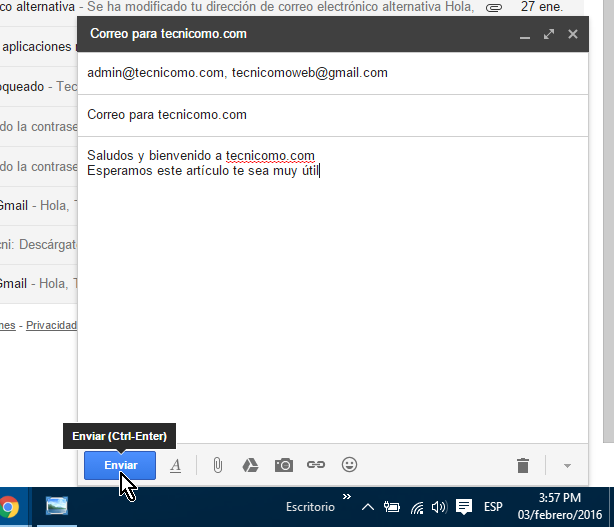Click the subject field Correo para tecnicomo.com
This screenshot has width=614, height=527.
tap(333, 115)
